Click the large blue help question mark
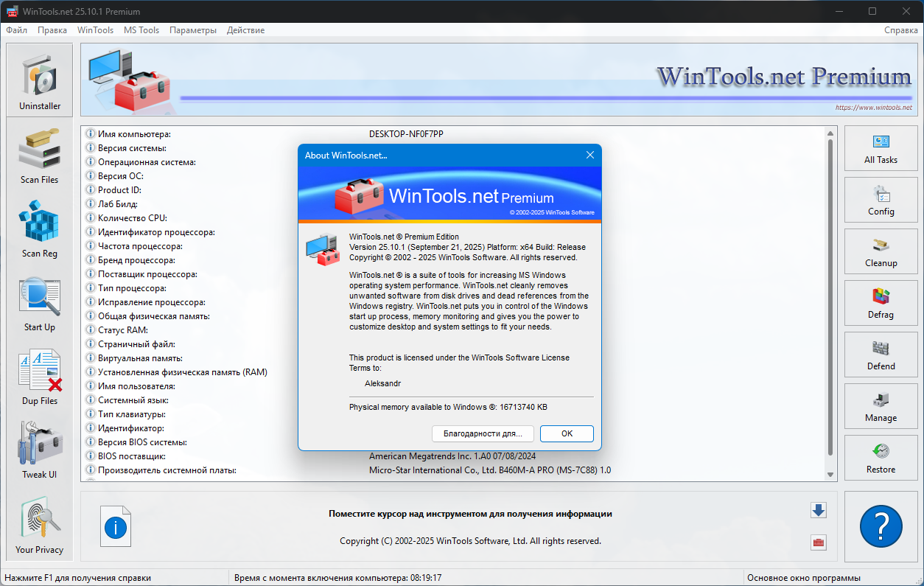Screen dimensions: 924x586 click(881, 526)
